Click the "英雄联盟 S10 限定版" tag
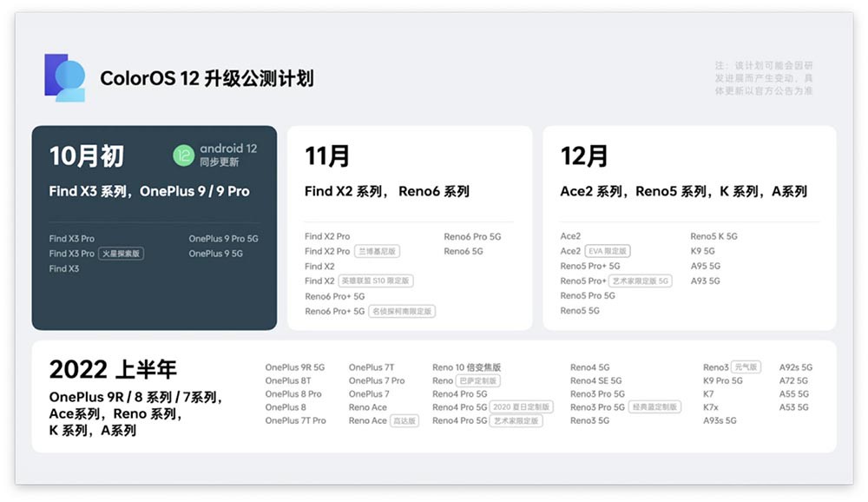The width and height of the screenshot is (868, 502). pyautogui.click(x=375, y=281)
